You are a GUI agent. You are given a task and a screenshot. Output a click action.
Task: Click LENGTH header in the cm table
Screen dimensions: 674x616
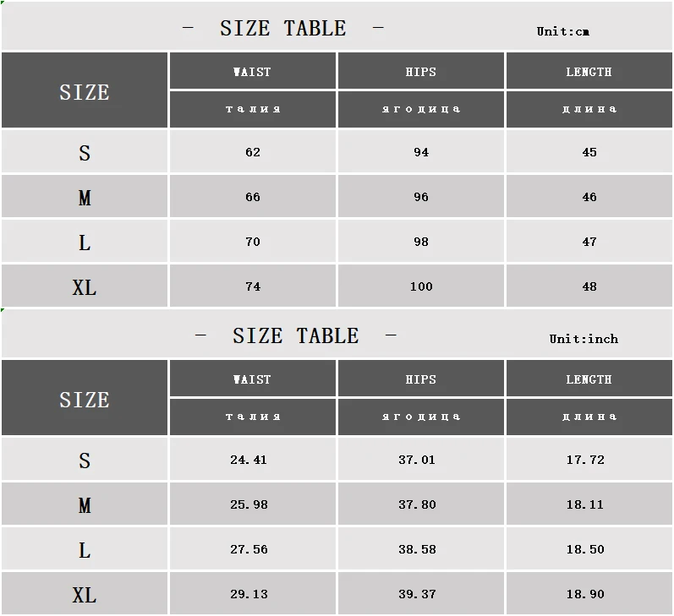click(x=589, y=72)
